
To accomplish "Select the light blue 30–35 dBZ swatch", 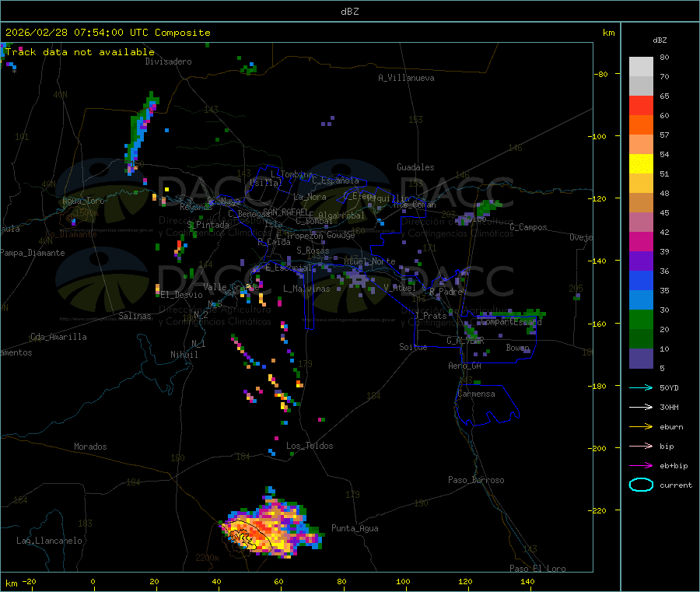I will pos(641,300).
